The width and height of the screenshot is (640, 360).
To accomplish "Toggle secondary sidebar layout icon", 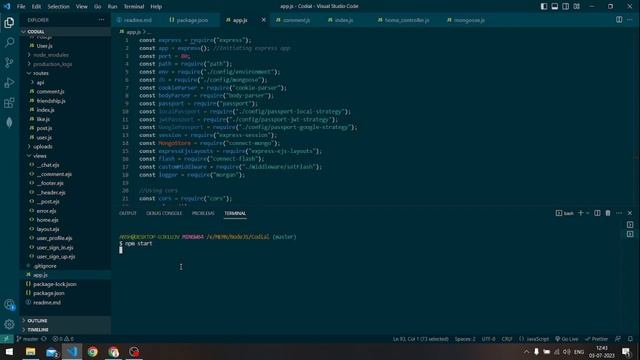I will click(566, 6).
